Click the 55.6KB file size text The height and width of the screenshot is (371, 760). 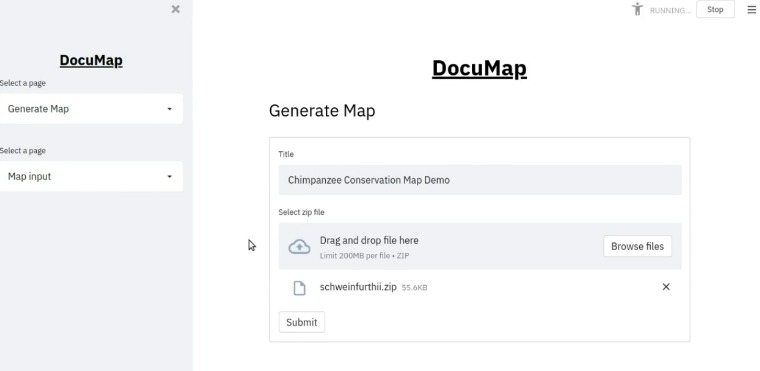(x=414, y=288)
